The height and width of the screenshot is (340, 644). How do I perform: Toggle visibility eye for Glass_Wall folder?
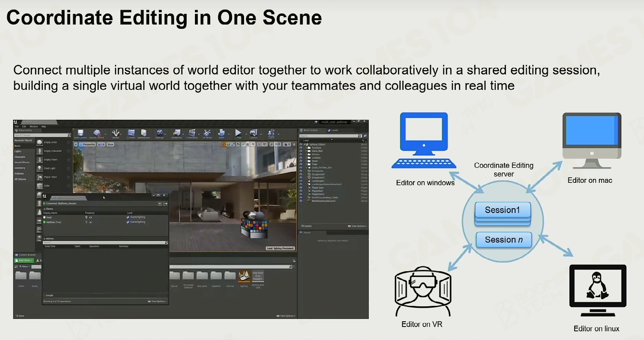click(301, 151)
